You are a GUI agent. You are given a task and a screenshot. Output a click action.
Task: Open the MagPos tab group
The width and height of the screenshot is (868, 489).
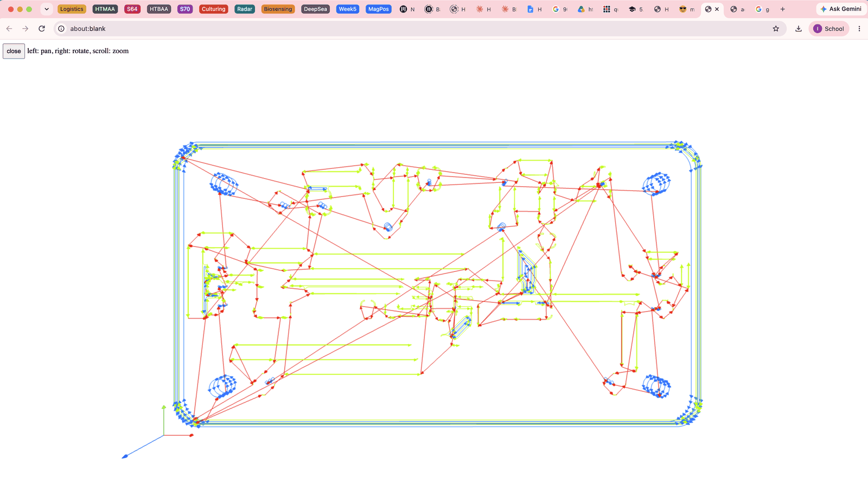(379, 9)
